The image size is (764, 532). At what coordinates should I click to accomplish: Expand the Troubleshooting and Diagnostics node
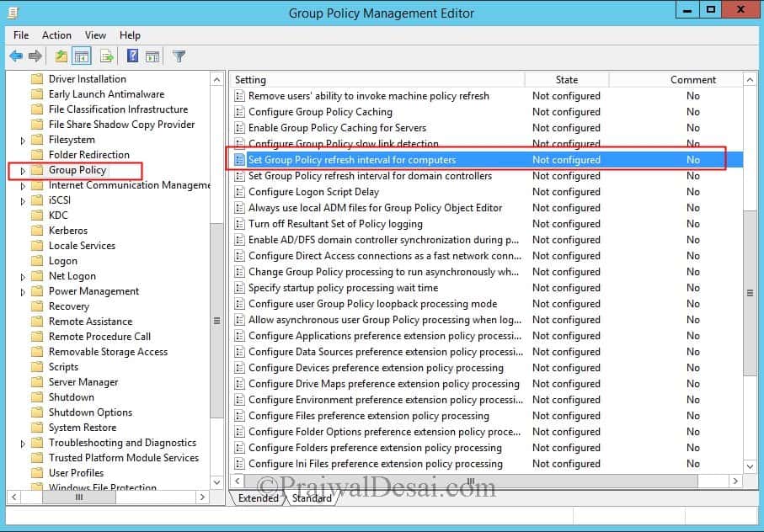coord(23,444)
